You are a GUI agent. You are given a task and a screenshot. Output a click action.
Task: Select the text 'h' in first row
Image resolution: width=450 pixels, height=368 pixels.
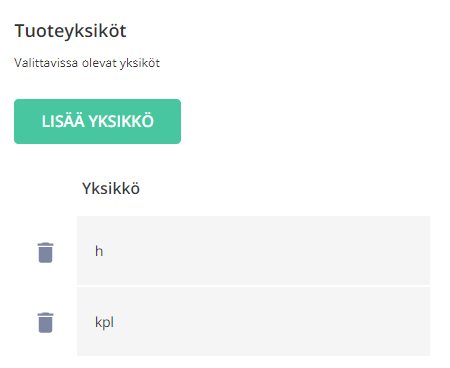point(99,251)
